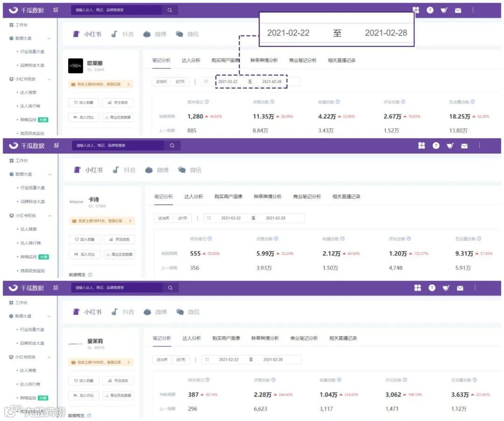The height and width of the screenshot is (421, 504).
Task: Click the 3,062 comment total for 爱茉莉
Action: tap(393, 395)
